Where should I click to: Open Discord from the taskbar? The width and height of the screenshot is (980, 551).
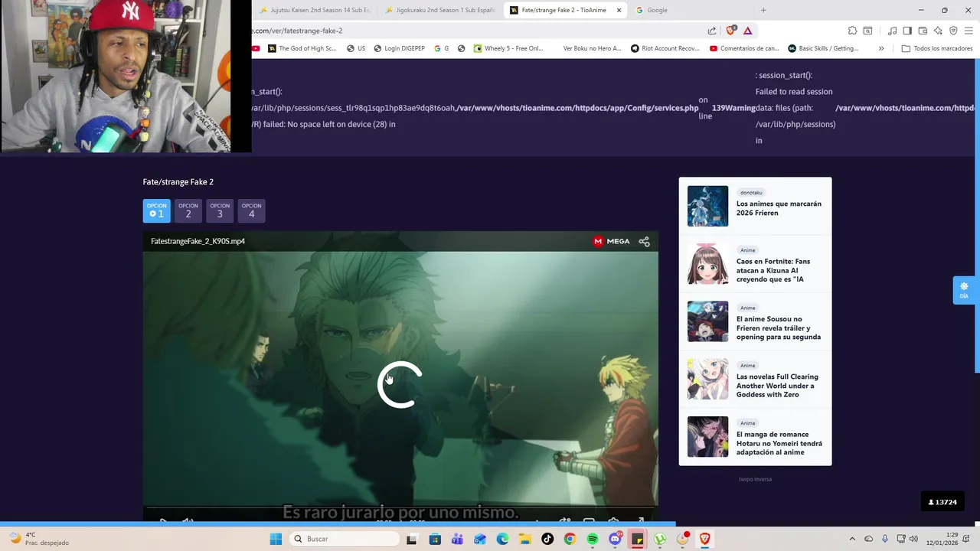(615, 539)
